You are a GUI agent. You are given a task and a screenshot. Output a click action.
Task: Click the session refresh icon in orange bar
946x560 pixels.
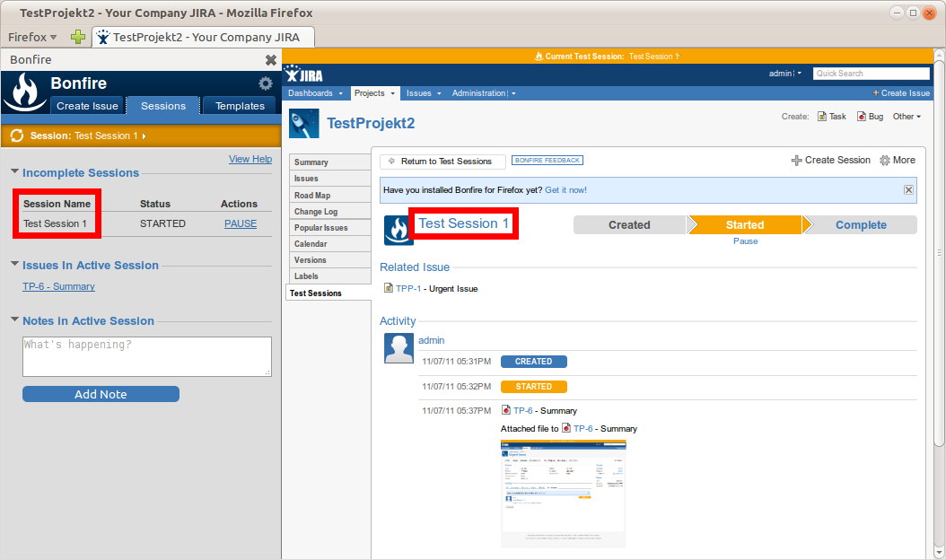pos(17,136)
